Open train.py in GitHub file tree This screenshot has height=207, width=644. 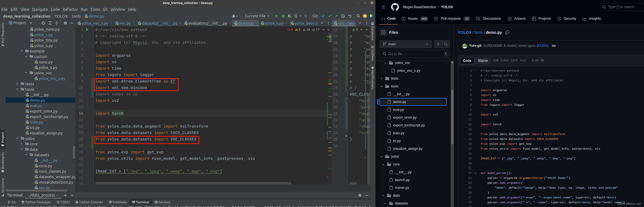click(399, 133)
